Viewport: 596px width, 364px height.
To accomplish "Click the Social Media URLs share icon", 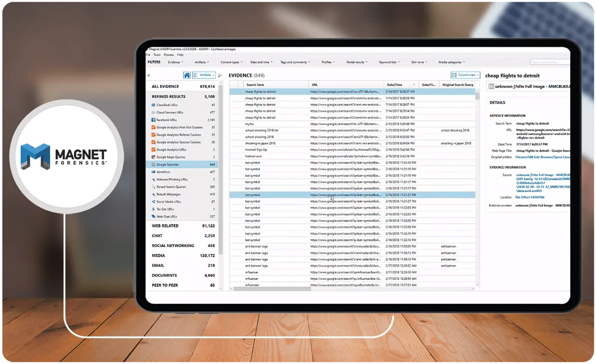I will pyautogui.click(x=153, y=202).
